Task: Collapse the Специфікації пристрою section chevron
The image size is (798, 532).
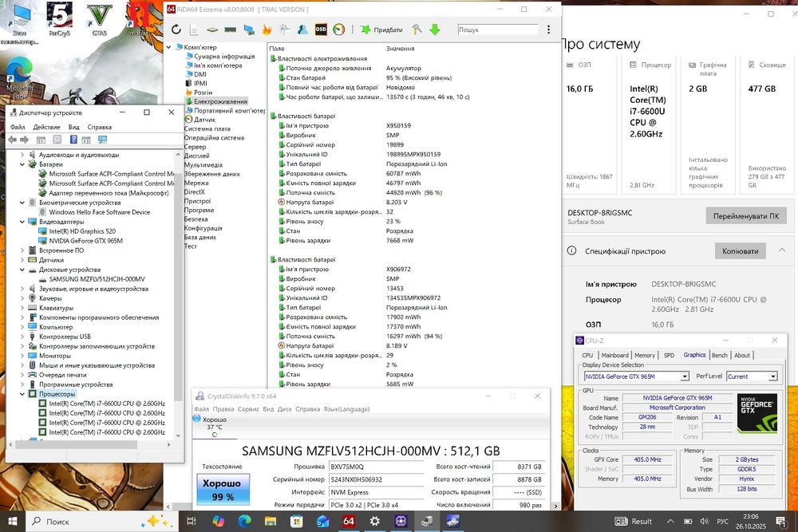Action: (782, 250)
